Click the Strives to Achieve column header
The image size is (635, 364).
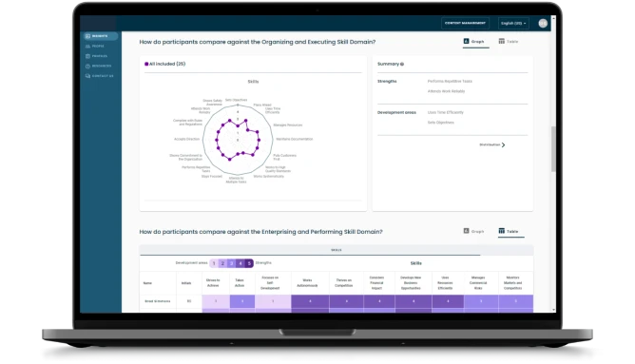click(213, 282)
